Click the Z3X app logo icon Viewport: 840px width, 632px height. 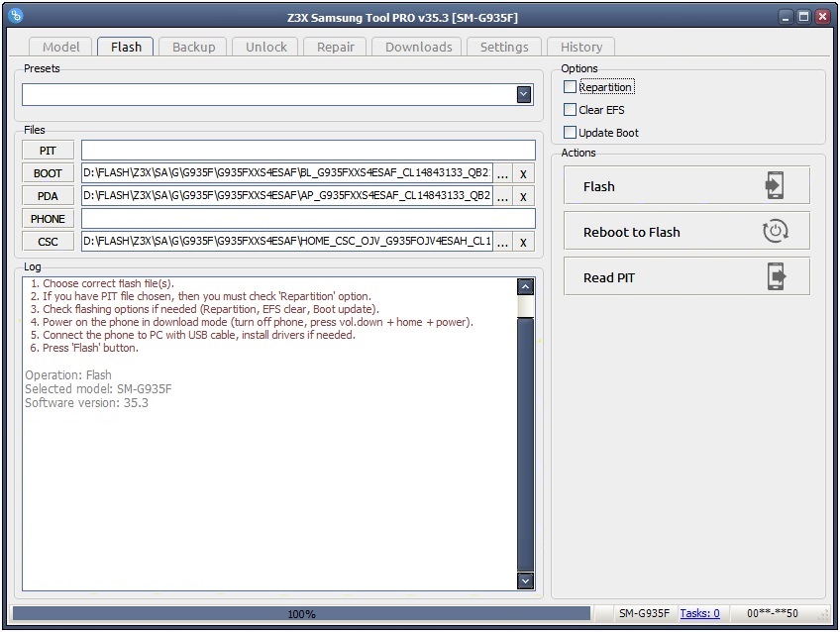pos(16,16)
